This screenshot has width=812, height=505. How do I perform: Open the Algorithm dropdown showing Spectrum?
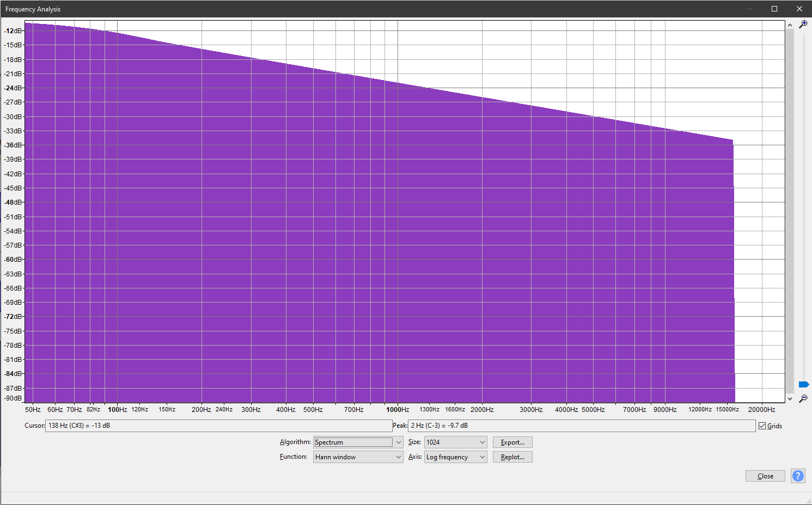pyautogui.click(x=358, y=442)
